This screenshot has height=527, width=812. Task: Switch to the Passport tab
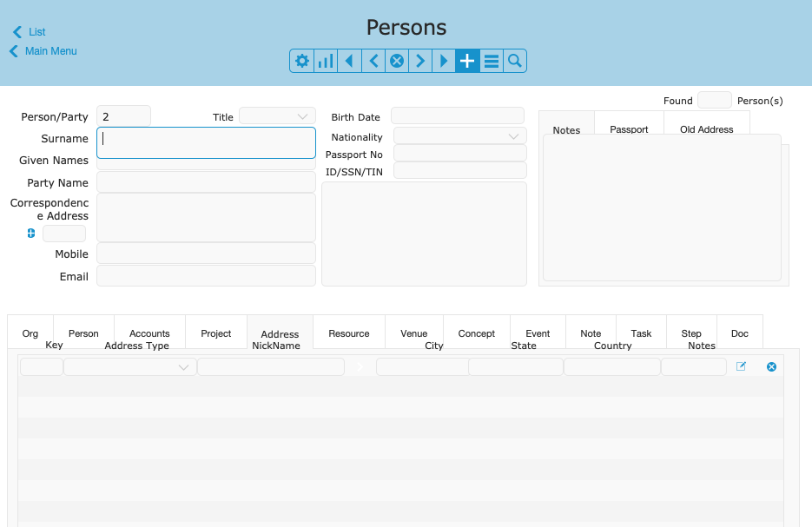[629, 129]
